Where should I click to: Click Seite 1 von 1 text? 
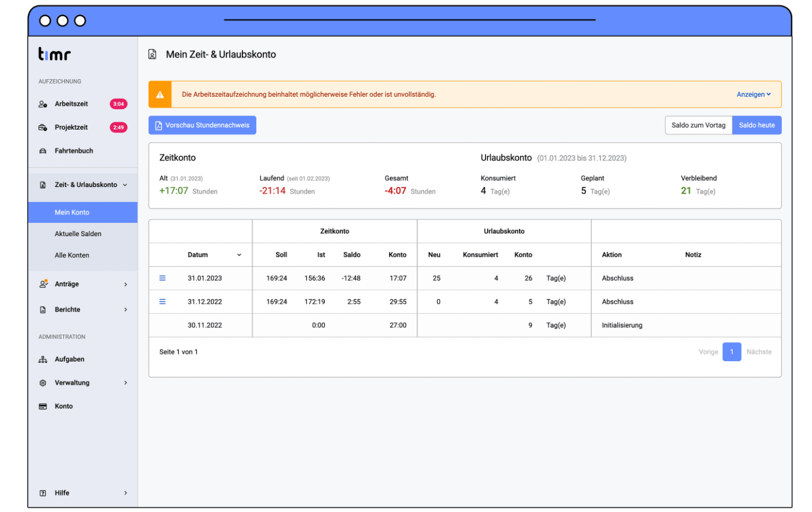click(179, 352)
